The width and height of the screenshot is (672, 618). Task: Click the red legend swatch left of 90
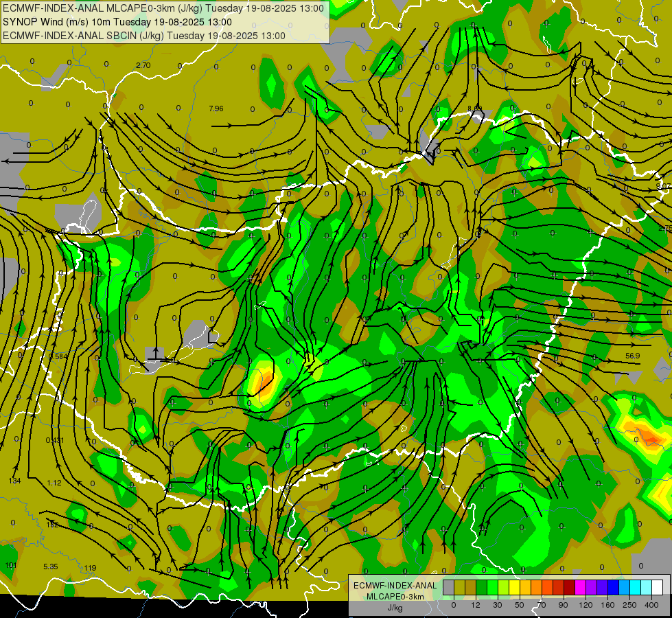tap(559, 587)
